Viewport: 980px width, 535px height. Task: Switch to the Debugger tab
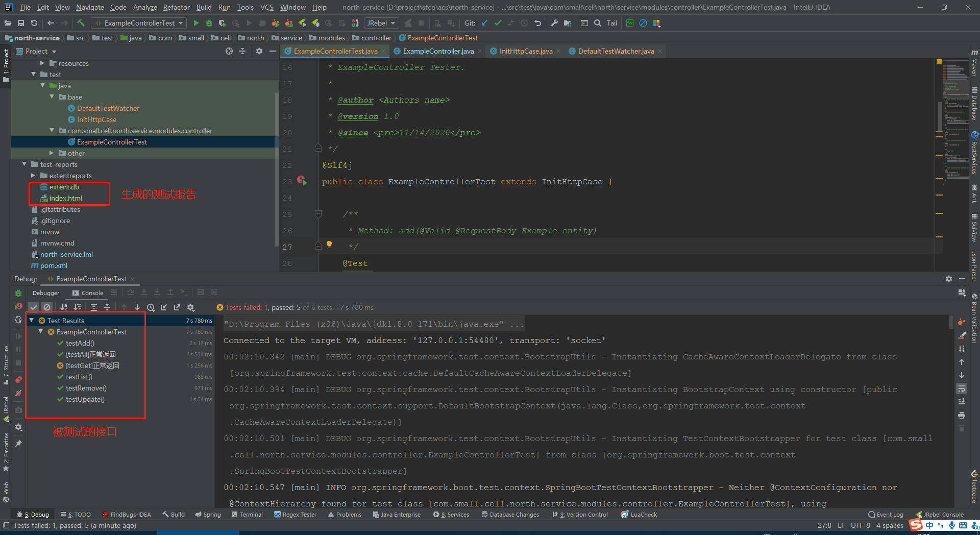pos(46,293)
